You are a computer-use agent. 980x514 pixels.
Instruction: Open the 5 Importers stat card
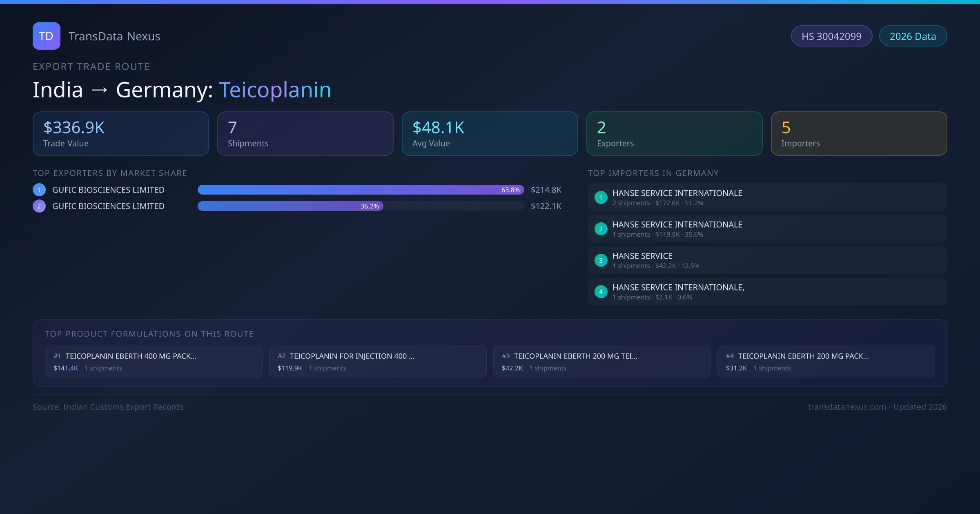coord(859,134)
